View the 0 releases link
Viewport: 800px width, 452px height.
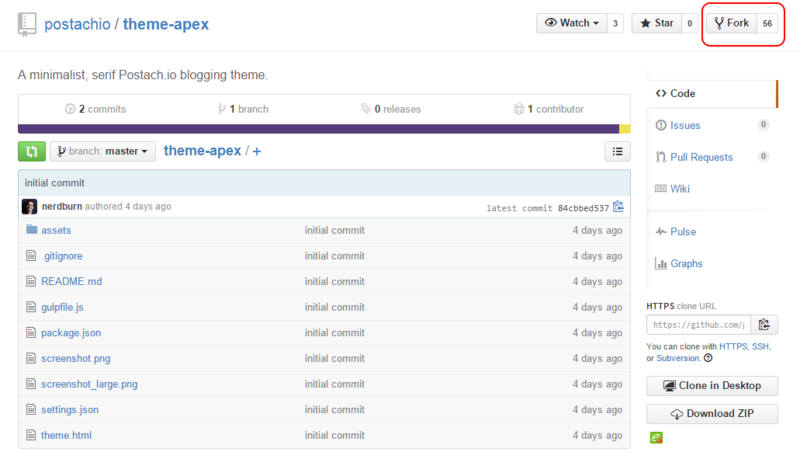[x=391, y=109]
